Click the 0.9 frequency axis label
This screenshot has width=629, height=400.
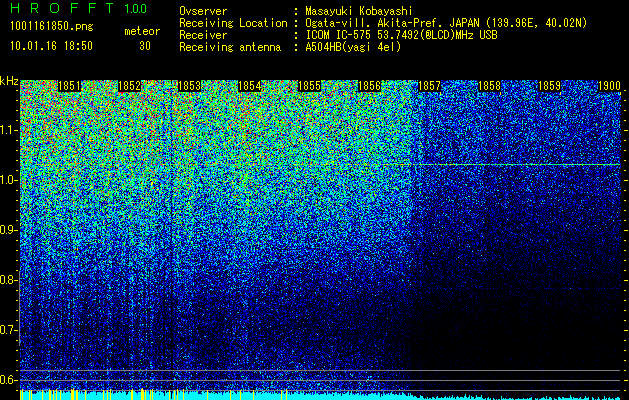[8, 230]
